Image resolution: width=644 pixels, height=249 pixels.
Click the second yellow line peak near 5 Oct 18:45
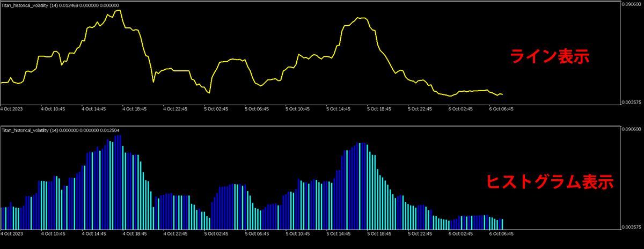tap(361, 18)
